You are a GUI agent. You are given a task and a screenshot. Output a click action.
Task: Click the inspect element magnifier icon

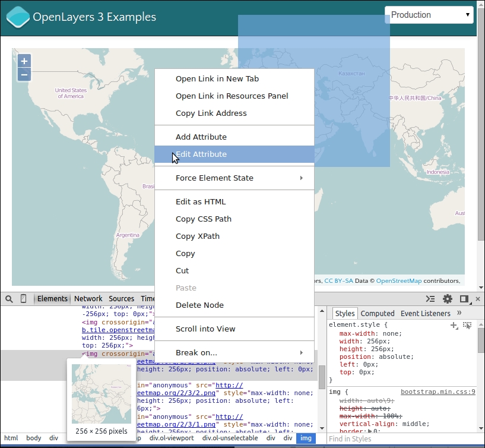coord(8,299)
